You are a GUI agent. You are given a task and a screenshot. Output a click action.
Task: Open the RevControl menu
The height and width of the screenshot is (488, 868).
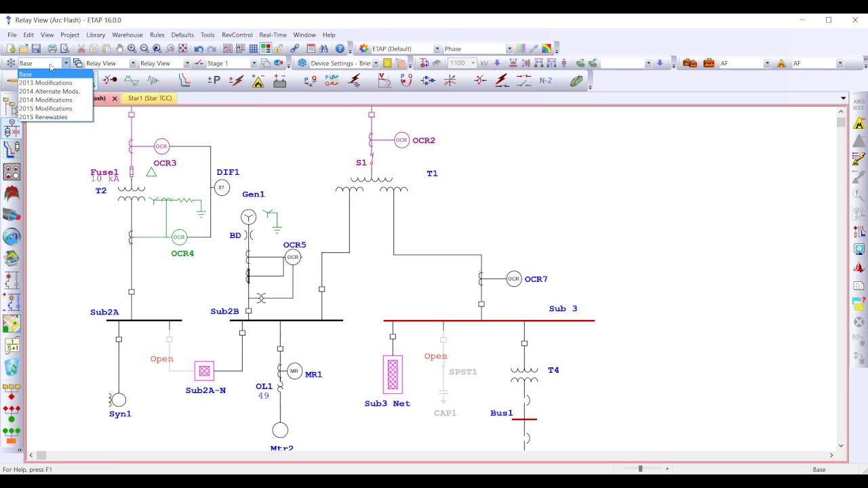pos(237,35)
